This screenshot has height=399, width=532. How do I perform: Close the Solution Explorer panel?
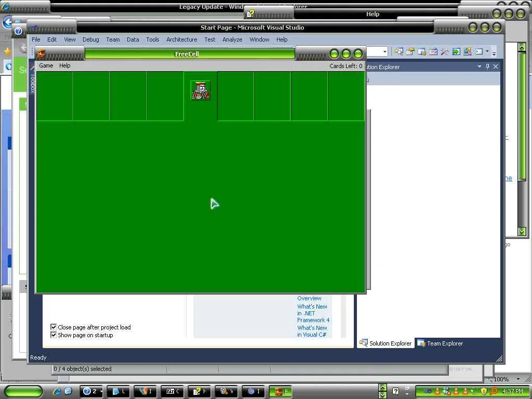point(496,66)
